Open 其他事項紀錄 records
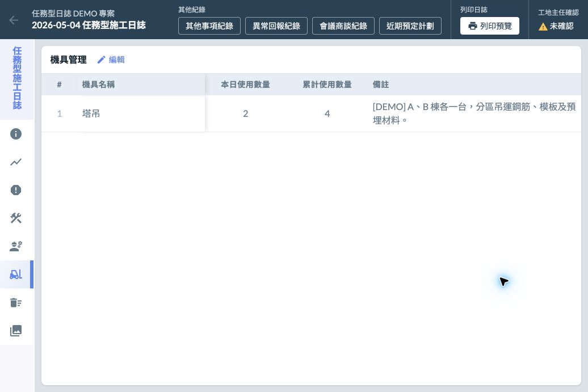 209,26
